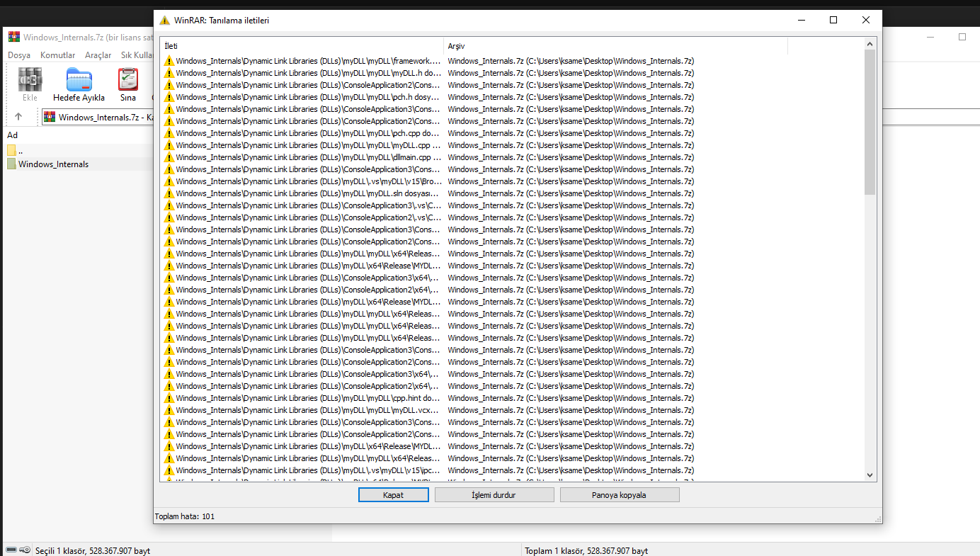The image size is (980, 556).
Task: Select the .vs\myDLL\v15\Bro message row
Action: click(428, 181)
